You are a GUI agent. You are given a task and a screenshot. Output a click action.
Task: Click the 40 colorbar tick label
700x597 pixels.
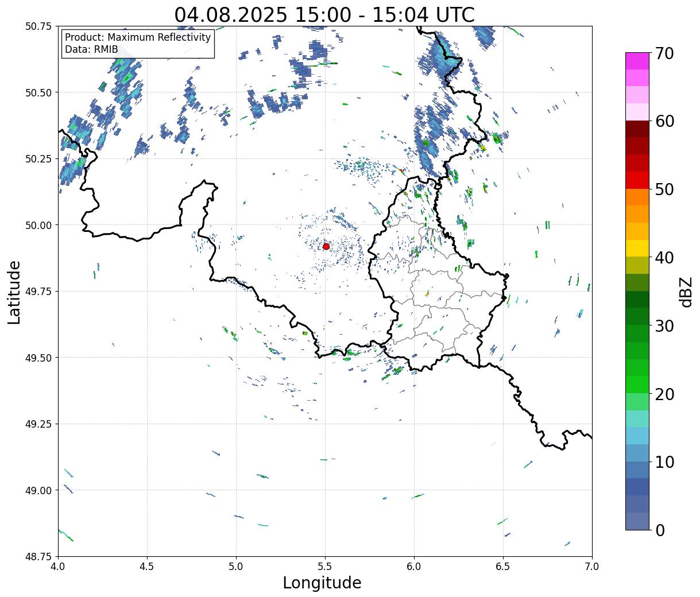coord(664,258)
